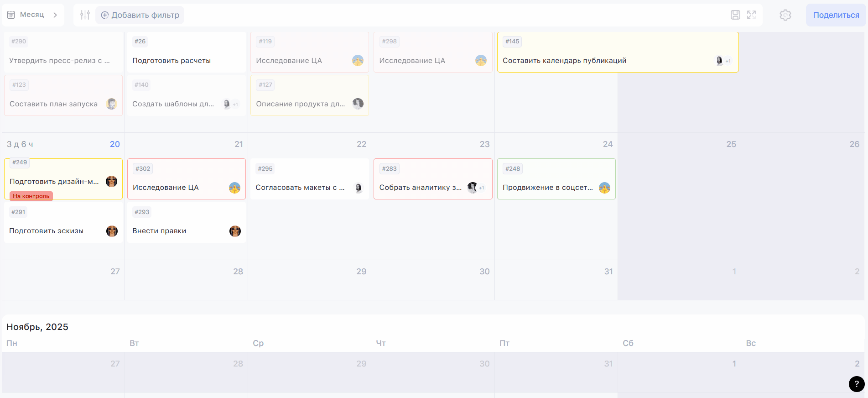
Task: Open the Месяц view selector
Action: [x=32, y=15]
